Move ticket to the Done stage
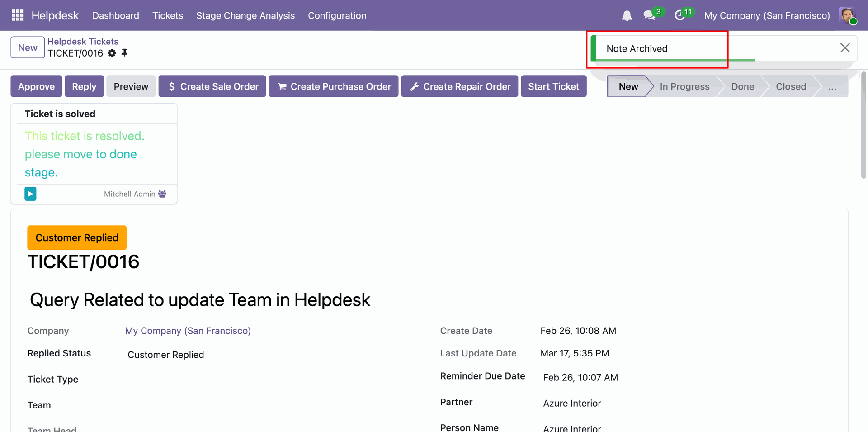The width and height of the screenshot is (868, 432). click(742, 86)
